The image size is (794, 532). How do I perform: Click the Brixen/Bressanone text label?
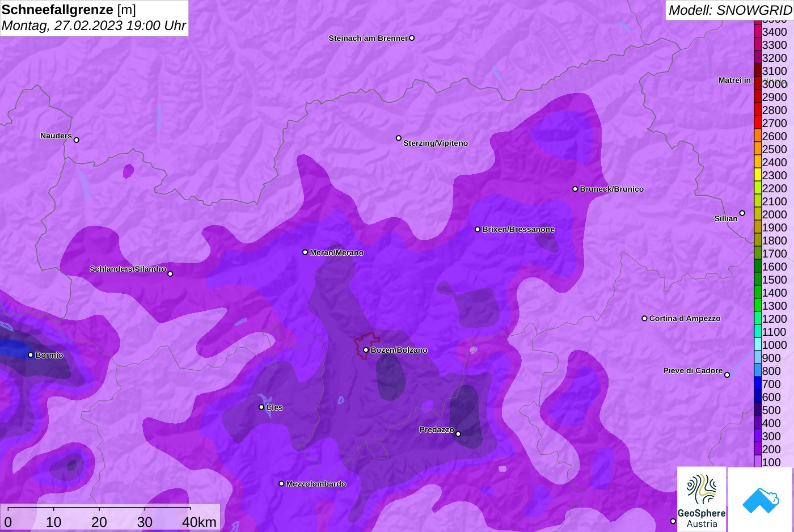[x=518, y=229]
